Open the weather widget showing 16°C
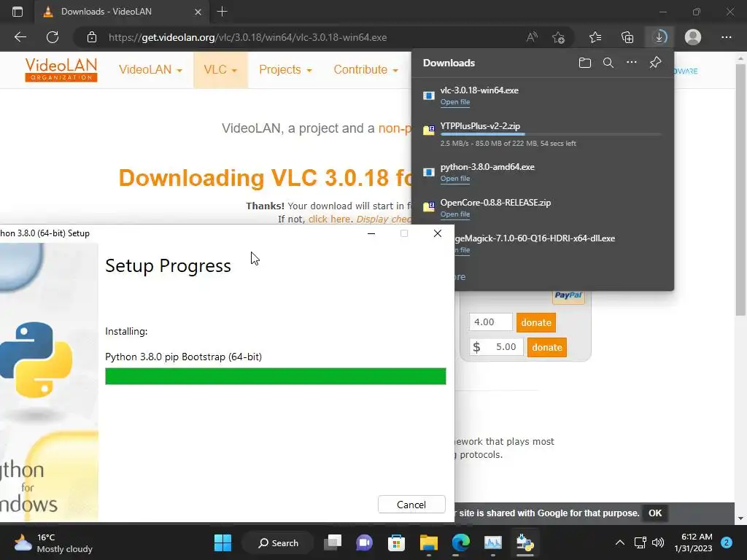747x560 pixels. [x=53, y=542]
